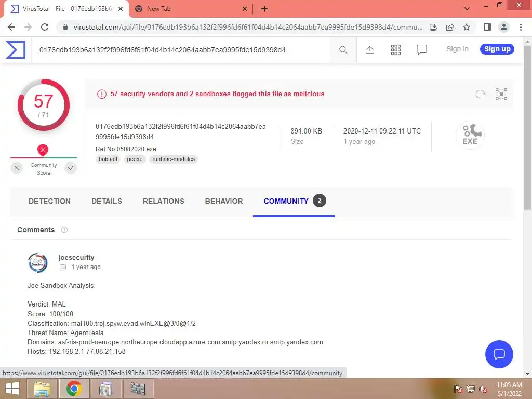The width and height of the screenshot is (532, 399).
Task: Click the Threat Name: AgentTesla line
Action: [65, 333]
